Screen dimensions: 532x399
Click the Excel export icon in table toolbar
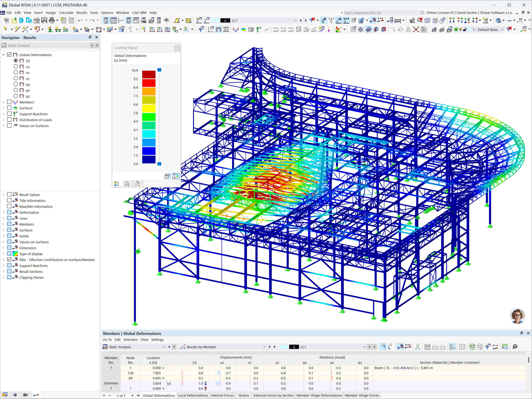click(472, 347)
